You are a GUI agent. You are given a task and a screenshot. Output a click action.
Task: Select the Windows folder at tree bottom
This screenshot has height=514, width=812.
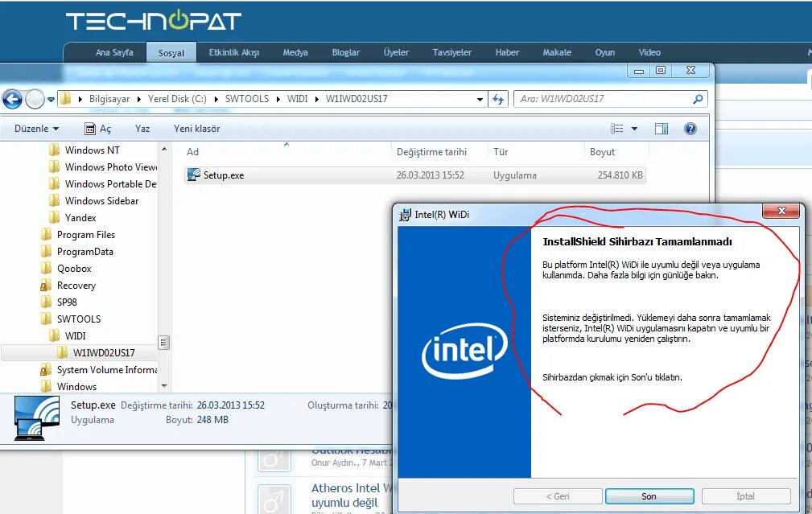click(x=76, y=387)
